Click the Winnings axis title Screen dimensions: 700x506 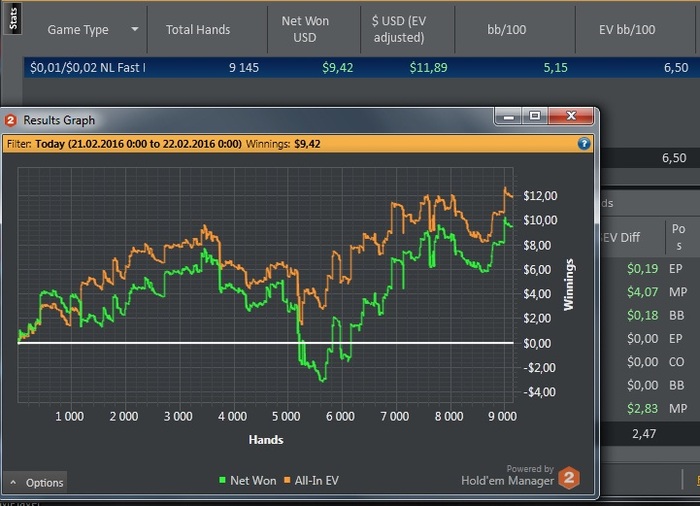pos(568,285)
